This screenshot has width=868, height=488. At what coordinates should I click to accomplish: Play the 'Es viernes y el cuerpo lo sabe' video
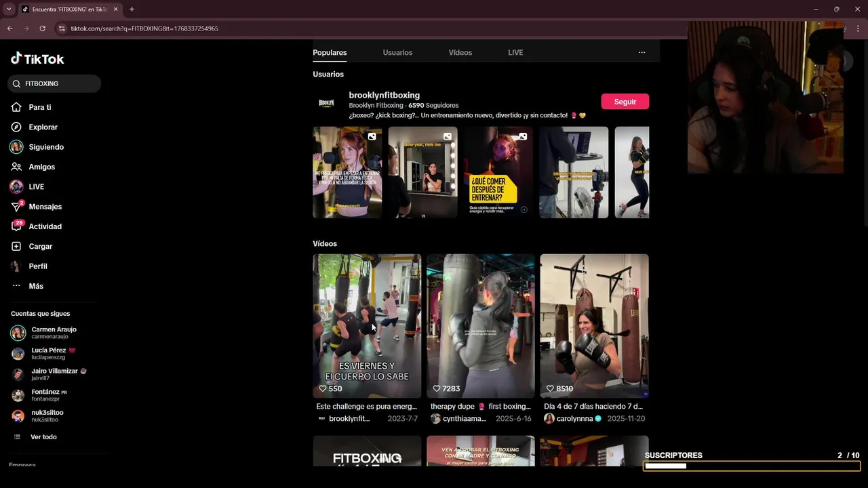pos(367,326)
